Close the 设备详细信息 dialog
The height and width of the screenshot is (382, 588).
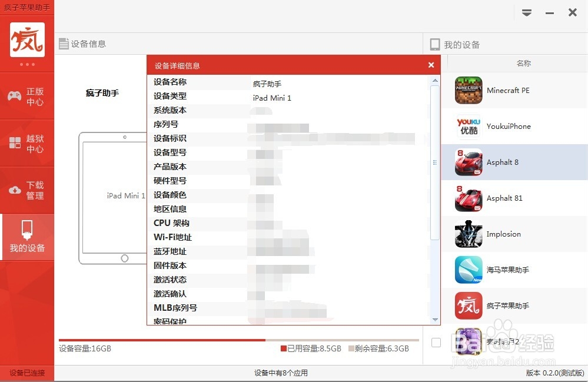(431, 65)
